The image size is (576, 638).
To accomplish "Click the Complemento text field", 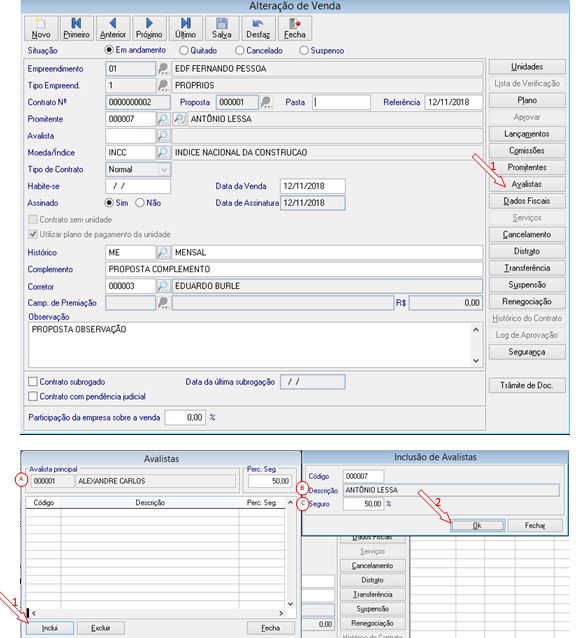I will pyautogui.click(x=294, y=269).
